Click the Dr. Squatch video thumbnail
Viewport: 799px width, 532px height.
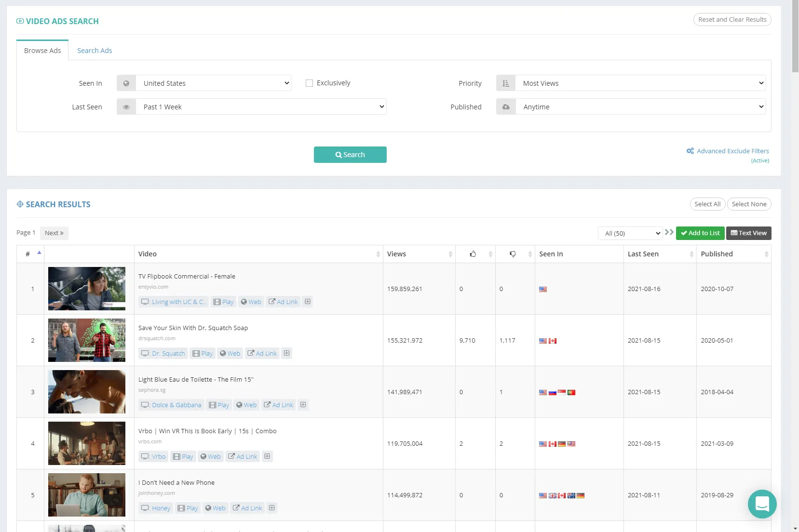point(87,340)
